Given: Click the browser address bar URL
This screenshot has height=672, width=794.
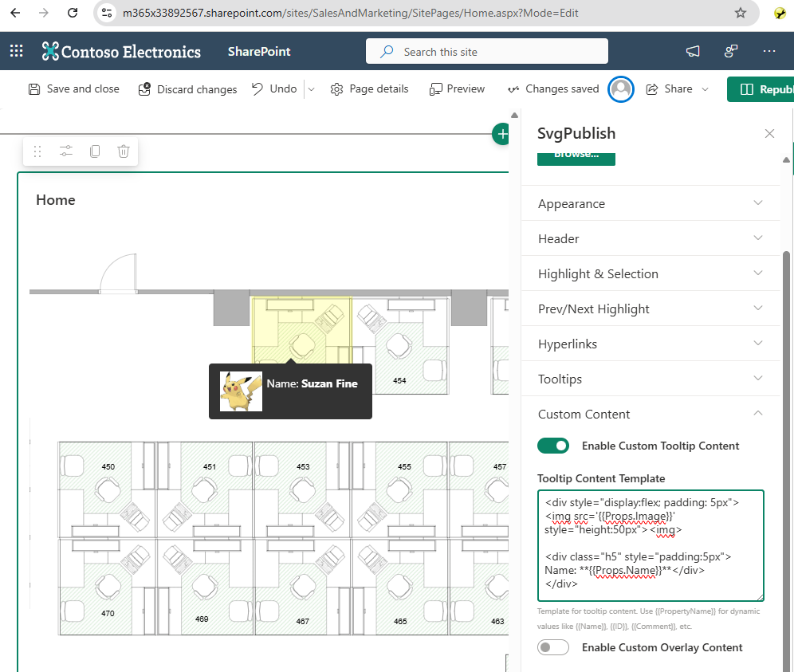Looking at the screenshot, I should tap(351, 13).
